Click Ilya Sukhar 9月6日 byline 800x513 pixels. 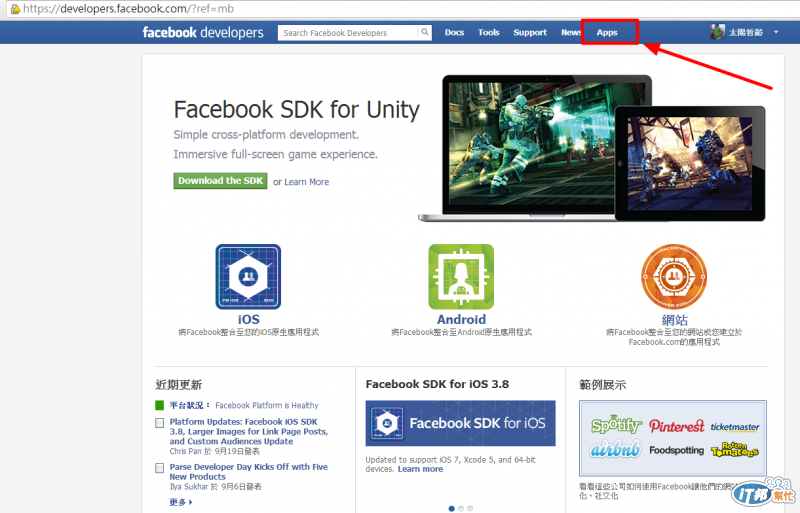[215, 487]
